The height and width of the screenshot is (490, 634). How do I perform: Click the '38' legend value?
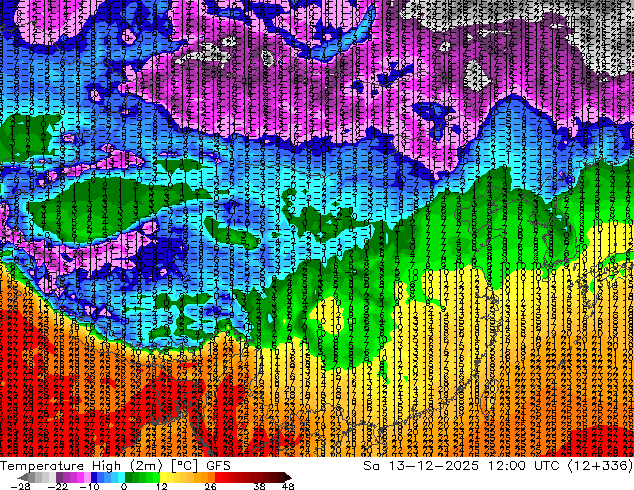pos(260,486)
